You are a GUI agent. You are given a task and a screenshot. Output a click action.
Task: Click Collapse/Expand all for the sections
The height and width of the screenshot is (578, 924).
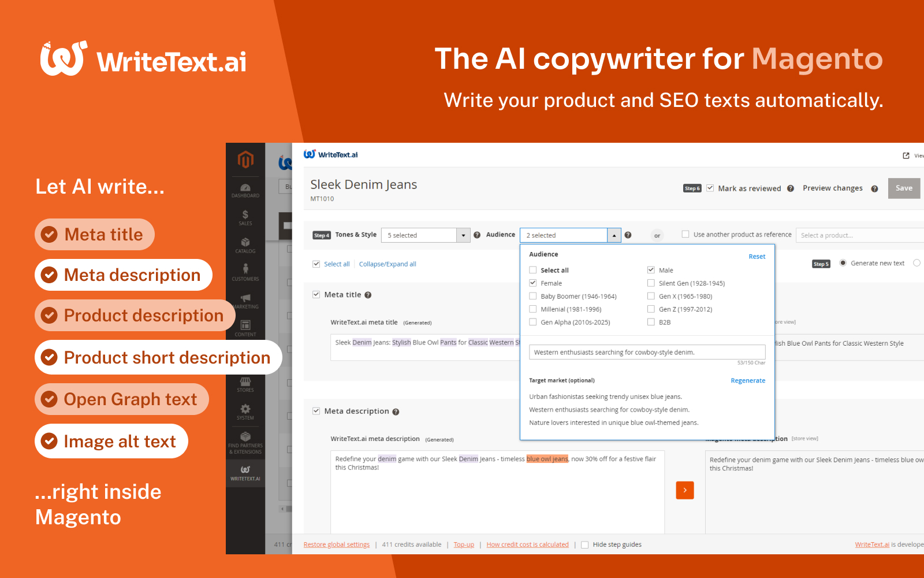[x=388, y=264]
